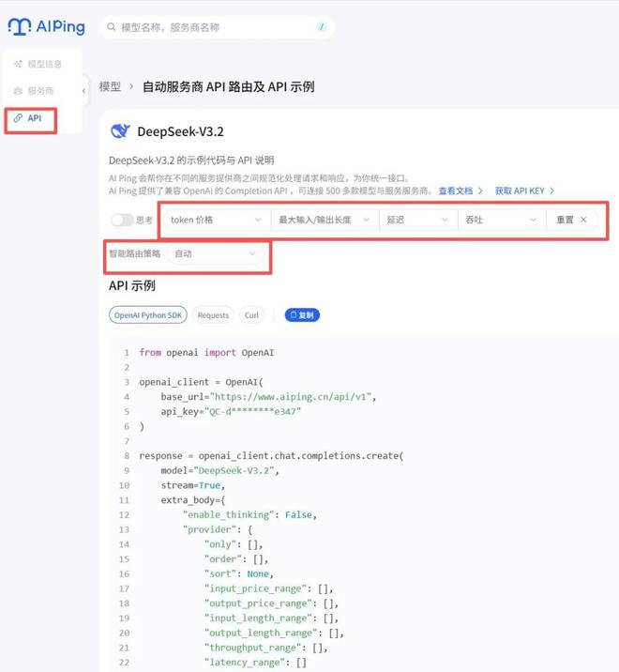619x672 pixels.
Task: Go to 模型 breadcrumb
Action: 110,86
